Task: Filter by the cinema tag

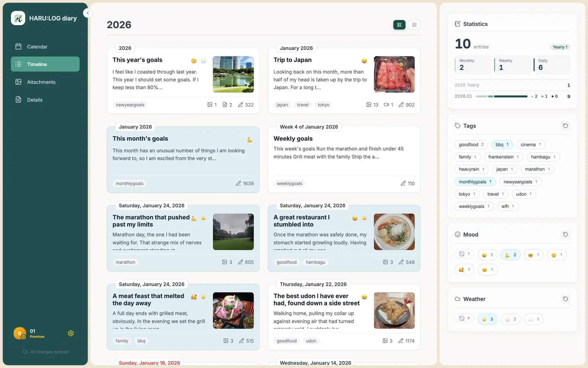Action: click(x=531, y=144)
